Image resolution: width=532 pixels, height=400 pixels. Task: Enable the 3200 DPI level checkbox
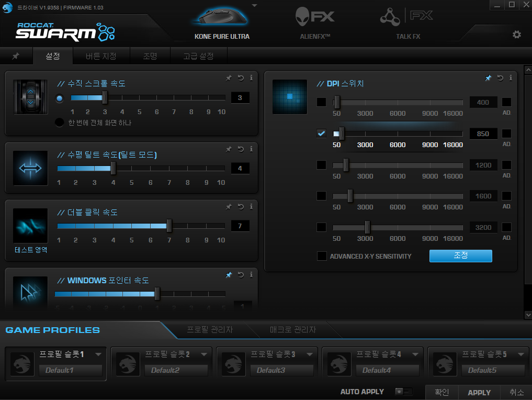(321, 227)
